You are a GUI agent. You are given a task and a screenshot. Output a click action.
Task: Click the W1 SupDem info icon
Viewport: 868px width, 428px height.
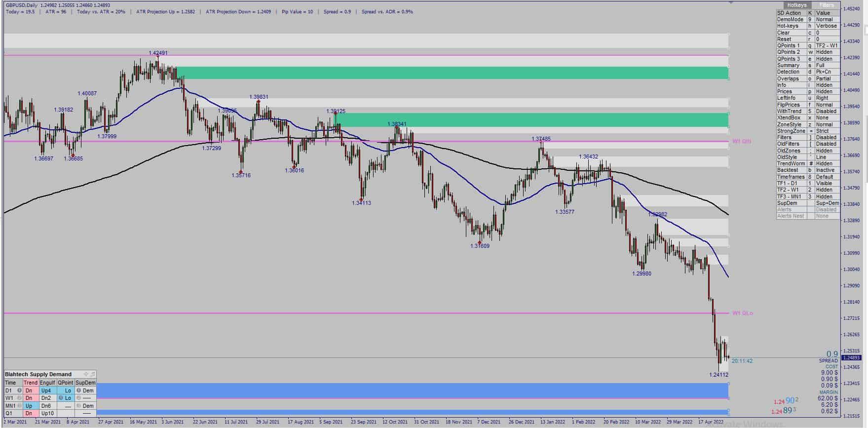pos(78,398)
